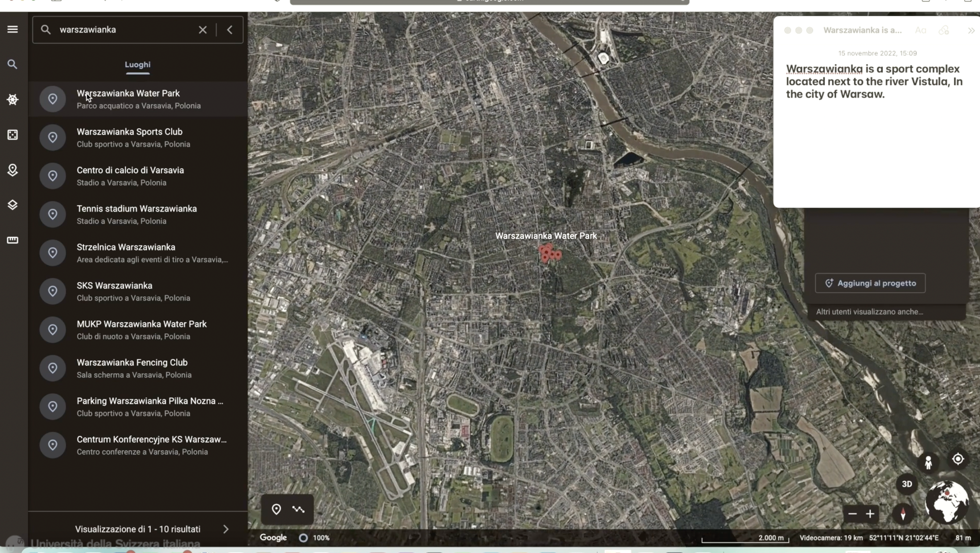Screen dimensions: 980x553
Task: Go to next results page arrow
Action: (x=226, y=529)
